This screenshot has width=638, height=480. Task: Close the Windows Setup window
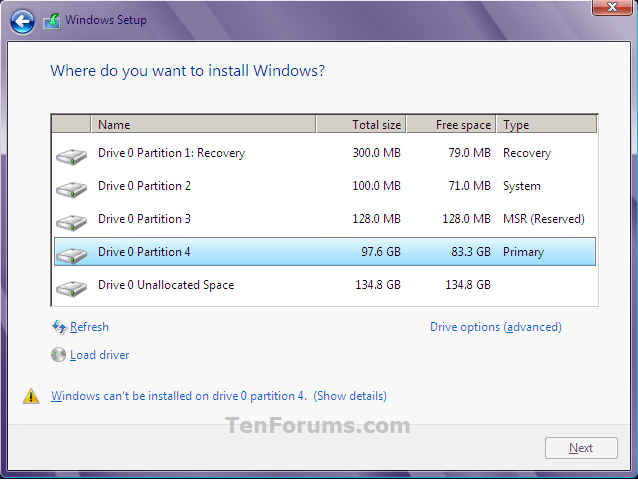coord(612,7)
